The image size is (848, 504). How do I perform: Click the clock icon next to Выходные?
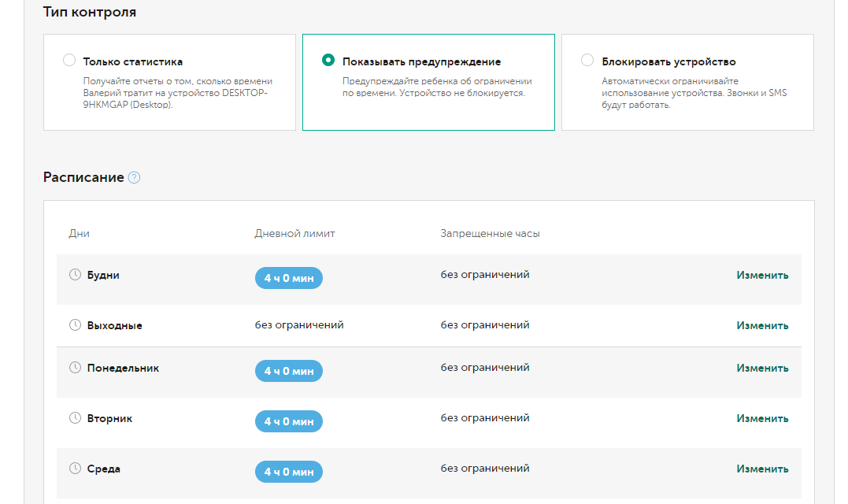[x=76, y=324]
